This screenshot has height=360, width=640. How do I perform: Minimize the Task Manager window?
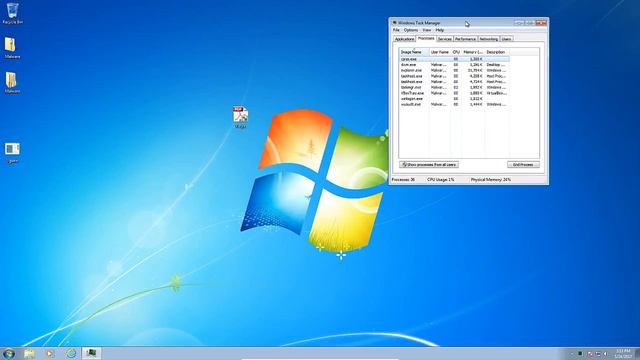(x=519, y=23)
